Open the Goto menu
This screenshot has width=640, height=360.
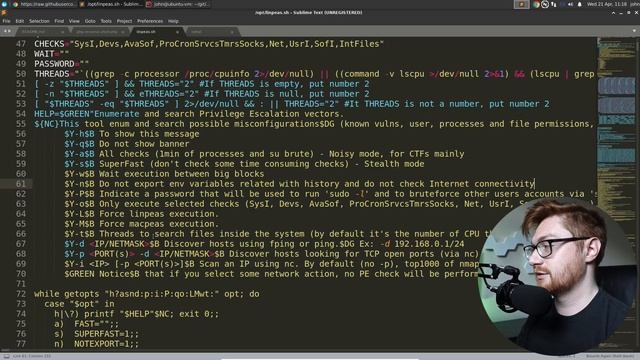90,21
